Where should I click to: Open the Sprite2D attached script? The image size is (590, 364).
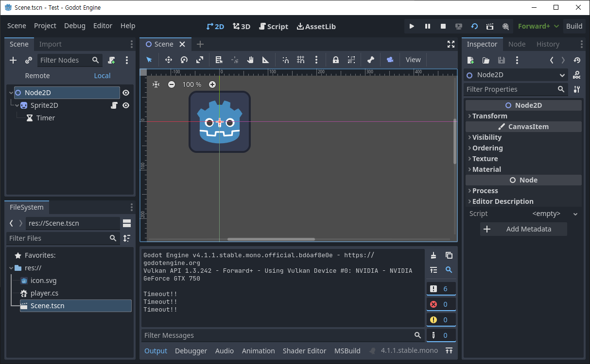(x=114, y=105)
